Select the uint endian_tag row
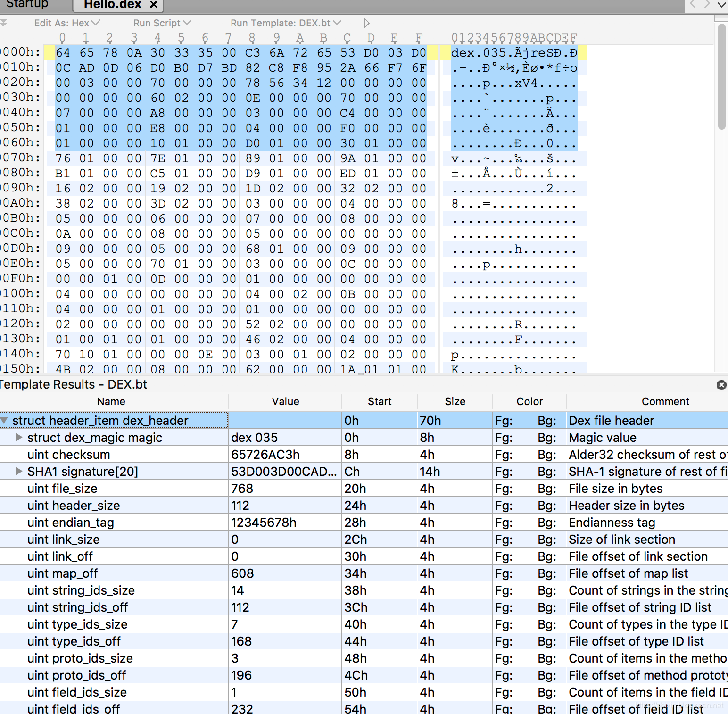Viewport: 728px width, 714px height. click(x=364, y=522)
